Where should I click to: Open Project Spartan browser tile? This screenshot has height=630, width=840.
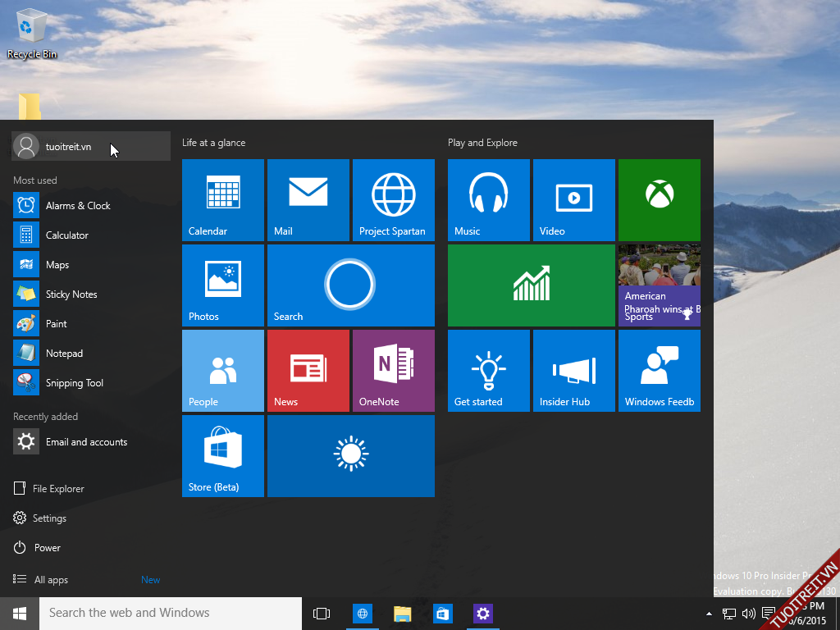(393, 199)
